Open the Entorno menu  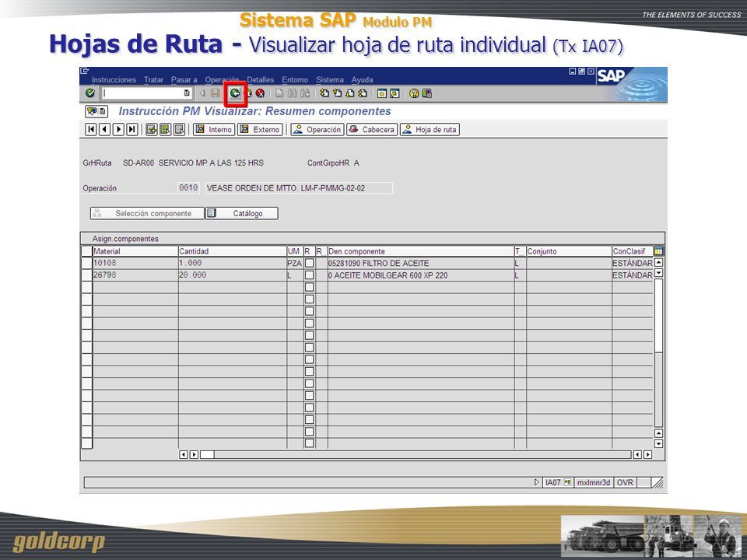tap(295, 79)
